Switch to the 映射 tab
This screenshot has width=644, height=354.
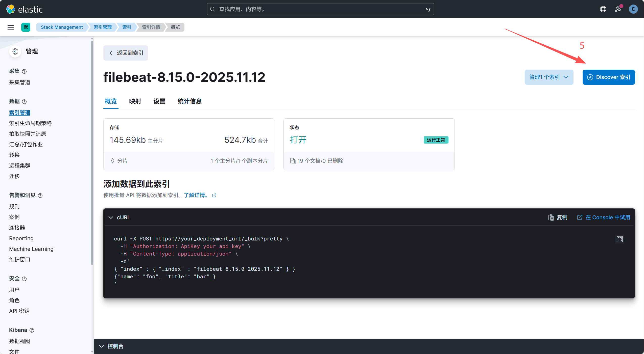(x=135, y=101)
